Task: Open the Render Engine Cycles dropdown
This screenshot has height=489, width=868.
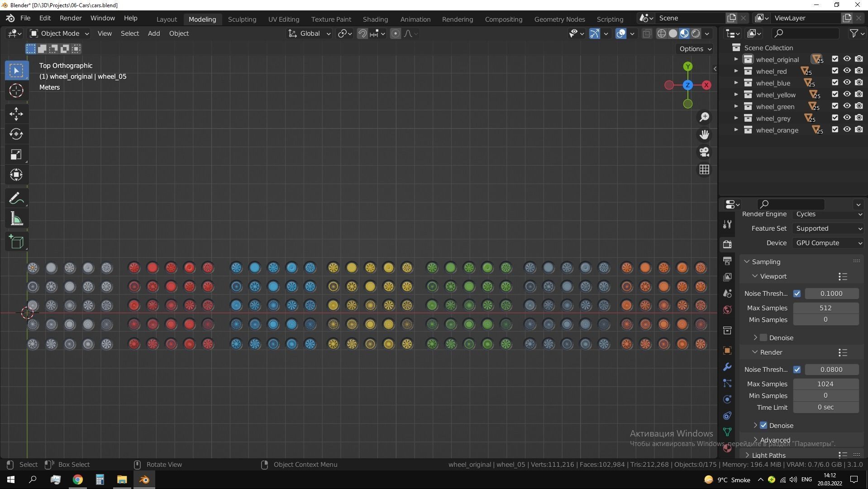Action: tap(828, 214)
